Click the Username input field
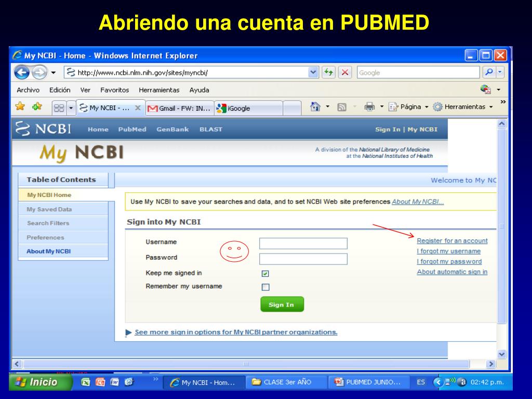The width and height of the screenshot is (532, 399). pos(303,243)
